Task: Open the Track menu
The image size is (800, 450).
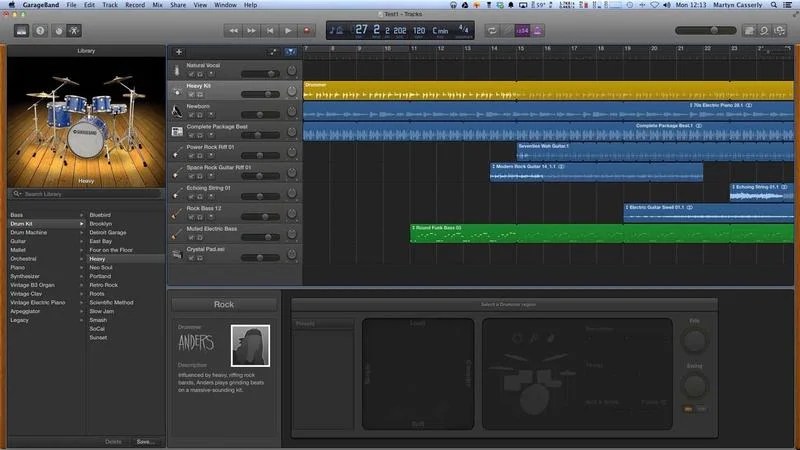Action: pyautogui.click(x=110, y=5)
